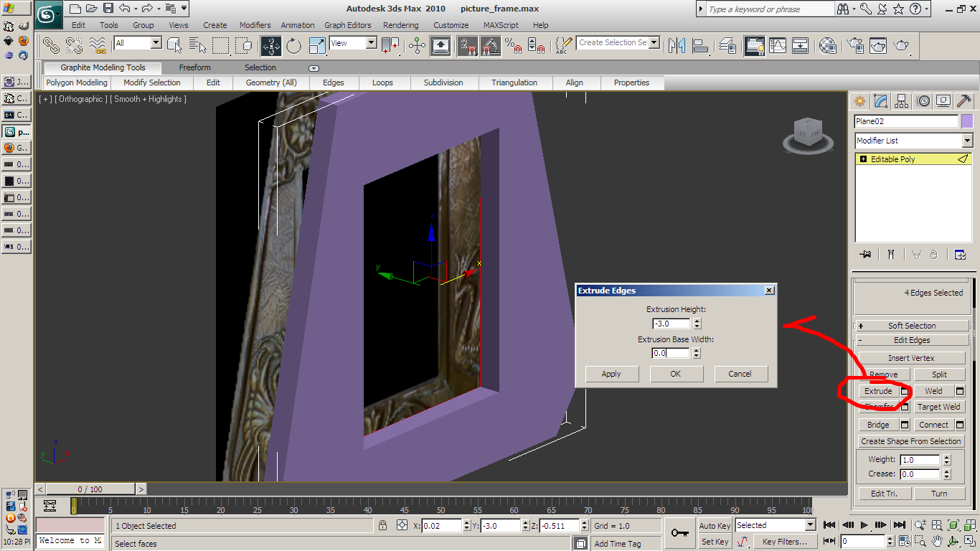The image size is (980, 551).
Task: Toggle the selection lock padlock
Action: click(x=383, y=526)
